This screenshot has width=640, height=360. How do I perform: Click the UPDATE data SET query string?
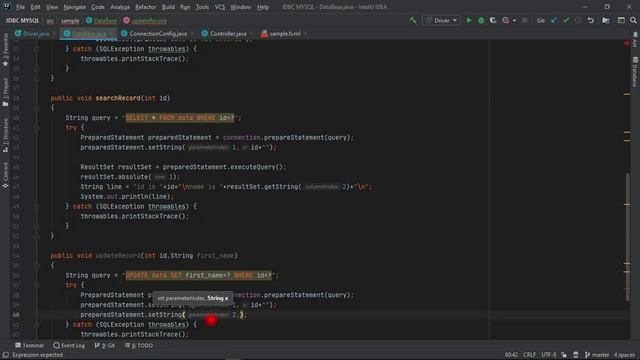[198, 276]
